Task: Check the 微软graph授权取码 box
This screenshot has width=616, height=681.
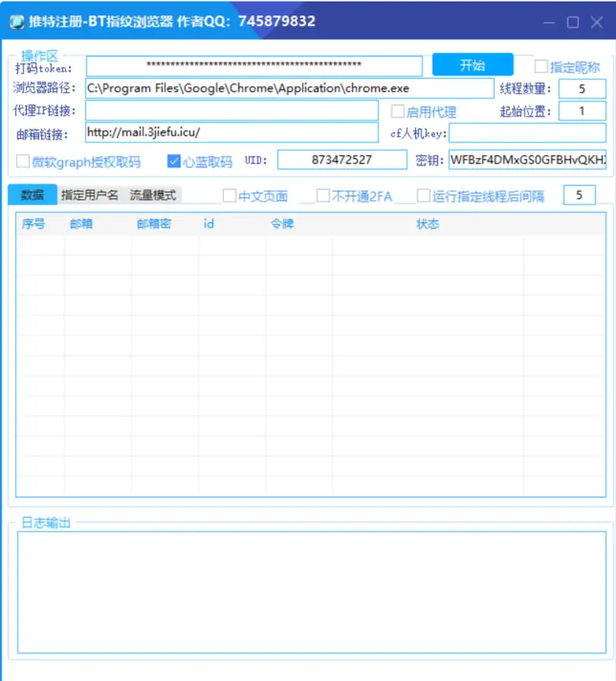Action: 23,161
